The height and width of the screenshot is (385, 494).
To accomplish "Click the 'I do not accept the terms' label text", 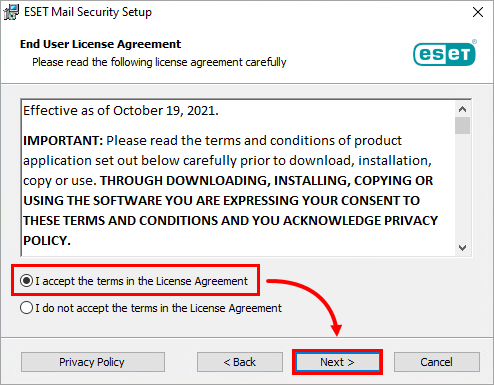I will (159, 308).
